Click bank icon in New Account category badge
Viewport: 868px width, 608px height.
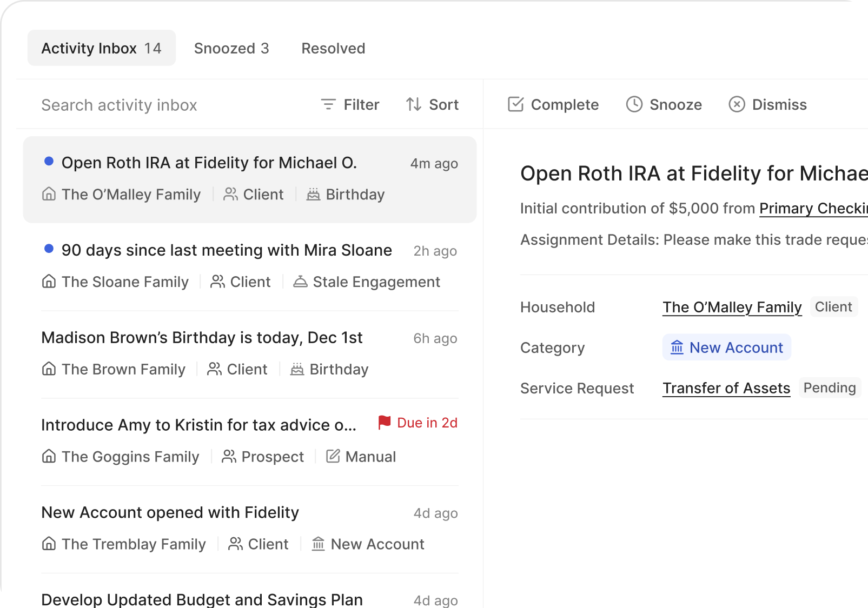(677, 347)
